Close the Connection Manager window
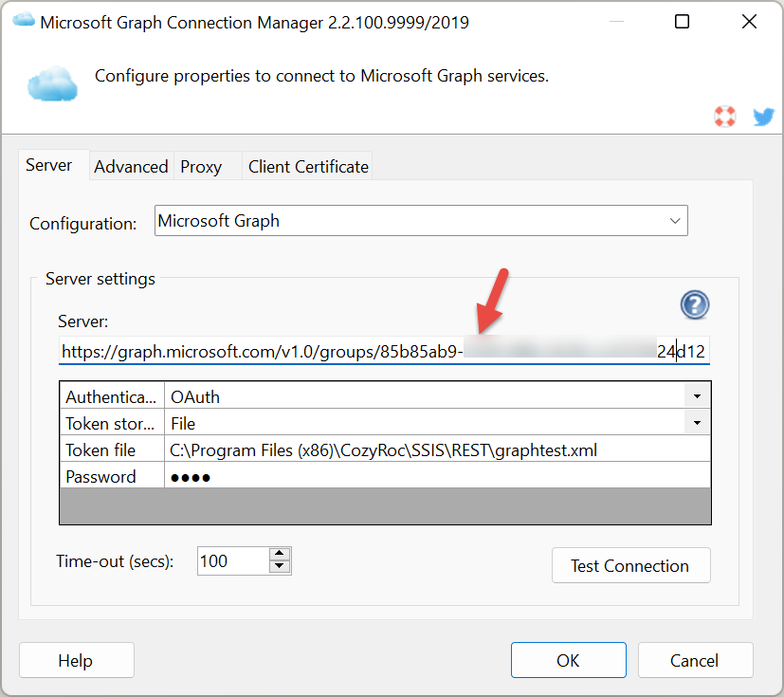Image resolution: width=784 pixels, height=697 pixels. tap(749, 22)
